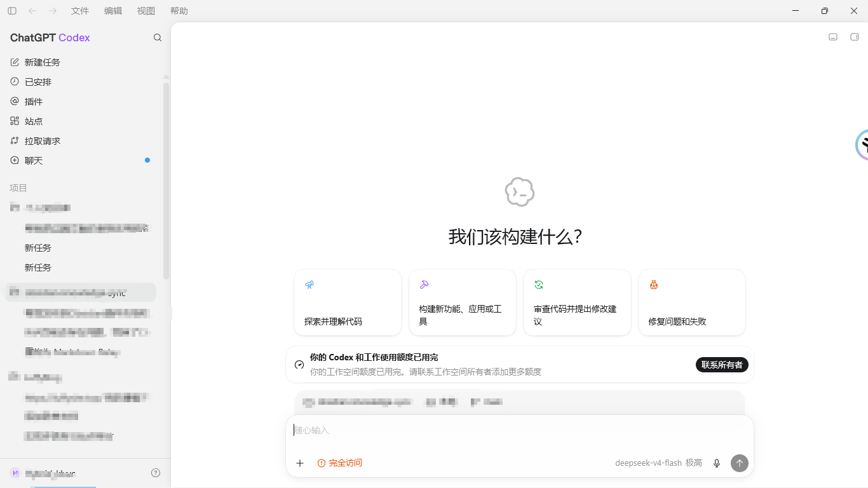Open deepseek-v4-flash model selector
Image resolution: width=868 pixels, height=488 pixels.
[x=658, y=463]
